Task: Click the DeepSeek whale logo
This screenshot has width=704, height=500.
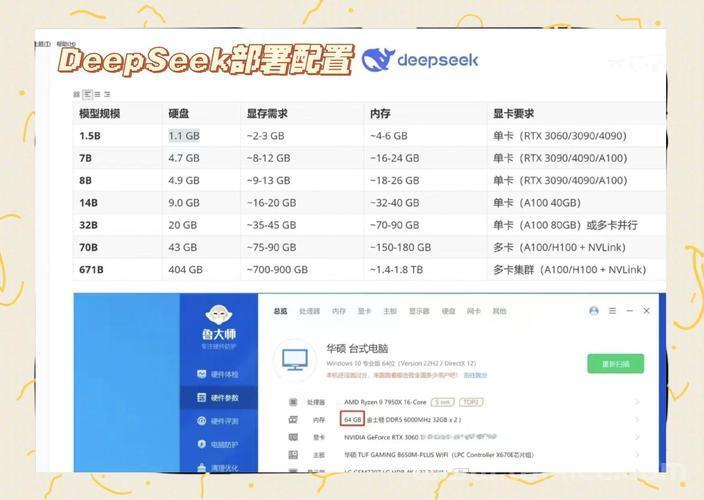Action: 378,60
